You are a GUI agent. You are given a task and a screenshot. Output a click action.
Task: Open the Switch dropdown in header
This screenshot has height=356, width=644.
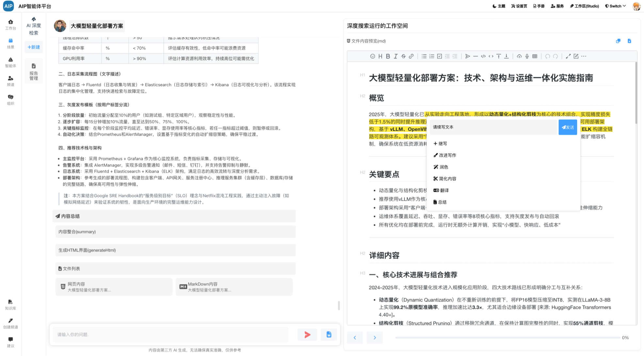[615, 6]
